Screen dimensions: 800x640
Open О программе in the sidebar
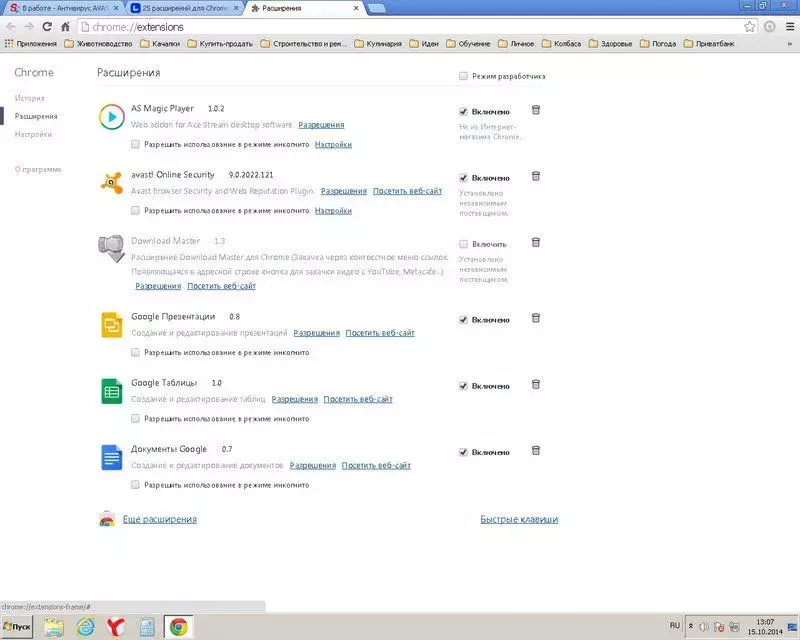tap(38, 169)
